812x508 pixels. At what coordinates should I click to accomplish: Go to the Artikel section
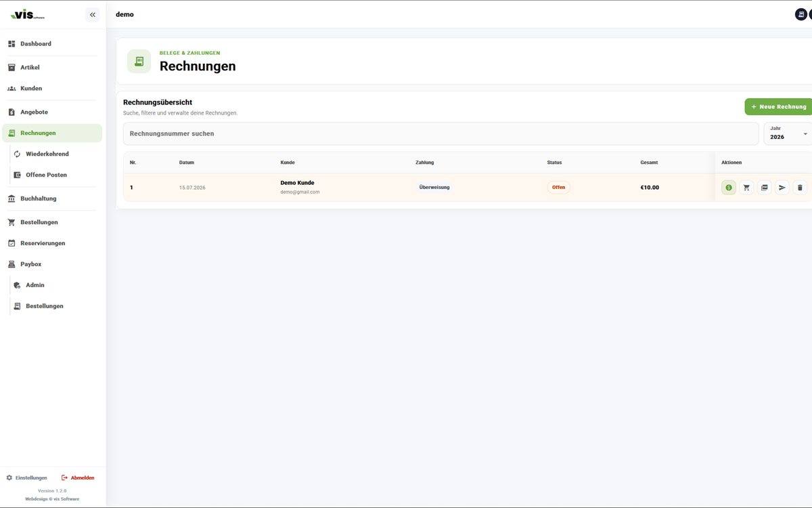click(53, 68)
